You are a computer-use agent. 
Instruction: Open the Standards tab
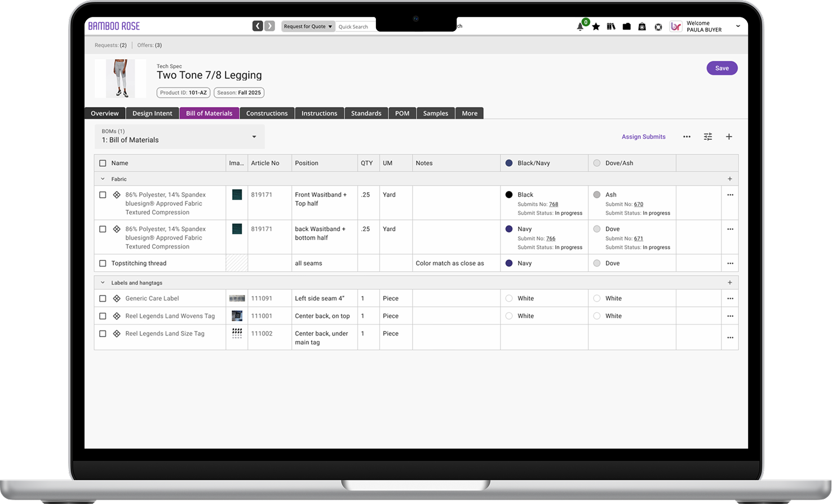click(366, 113)
